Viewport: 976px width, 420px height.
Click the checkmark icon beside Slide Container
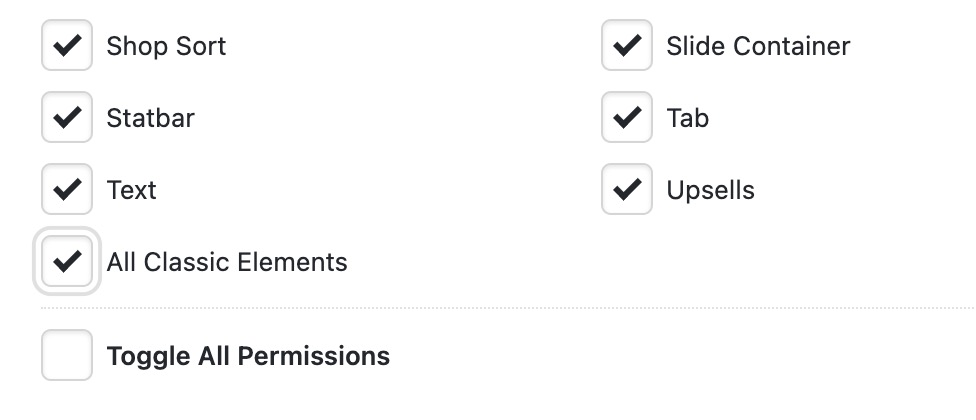(x=627, y=46)
